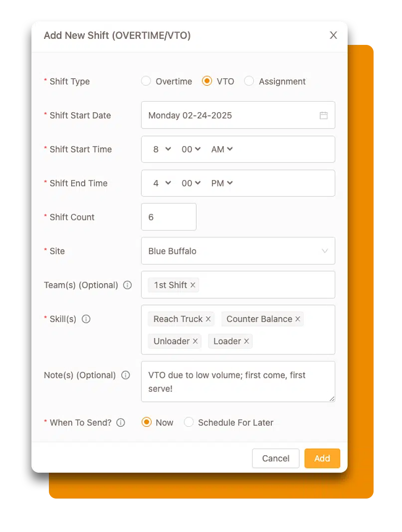Screen dimensions: 402x532
Task: Click info icon next to Team(s) (Optional)
Action: click(128, 285)
